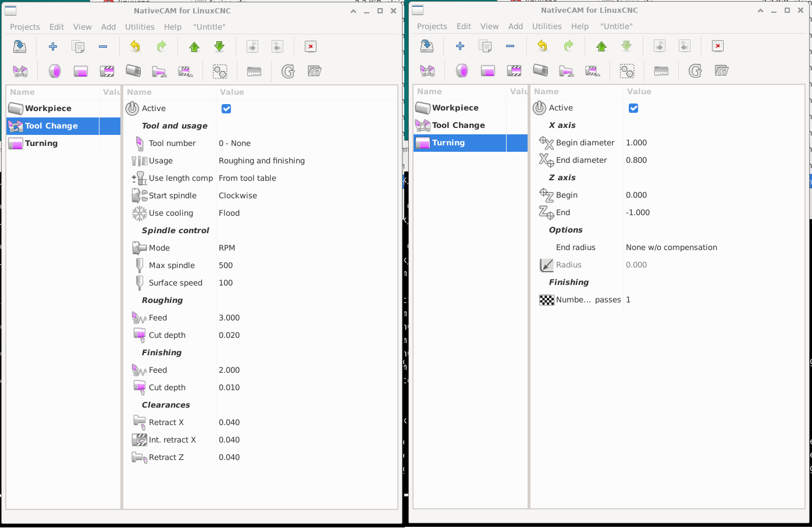Viewport: 812px width, 528px height.
Task: Uncheck the Active checkbox for Tool Change
Action: pyautogui.click(x=226, y=109)
